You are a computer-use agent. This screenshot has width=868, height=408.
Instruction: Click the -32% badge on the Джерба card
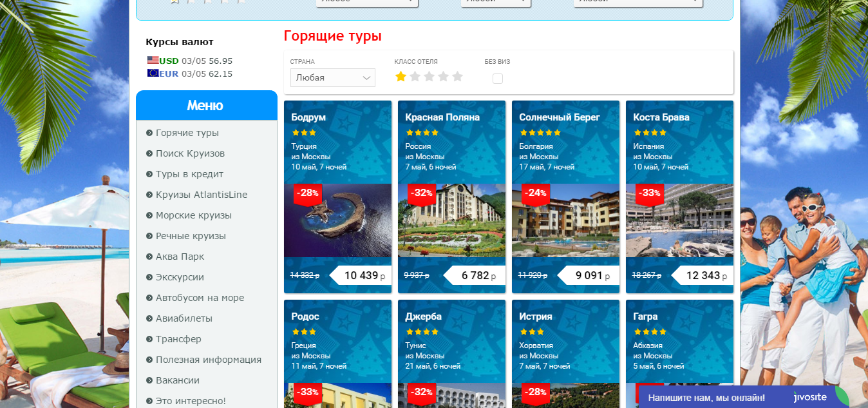[422, 393]
